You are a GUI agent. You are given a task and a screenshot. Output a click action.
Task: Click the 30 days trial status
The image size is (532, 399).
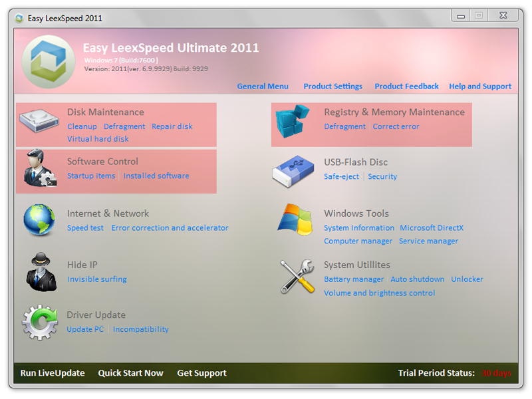496,373
